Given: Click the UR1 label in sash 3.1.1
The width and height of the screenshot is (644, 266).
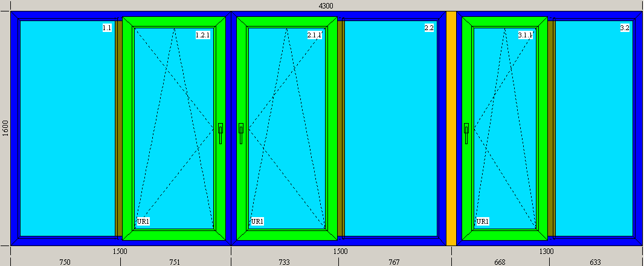Looking at the screenshot, I should click(x=483, y=222).
